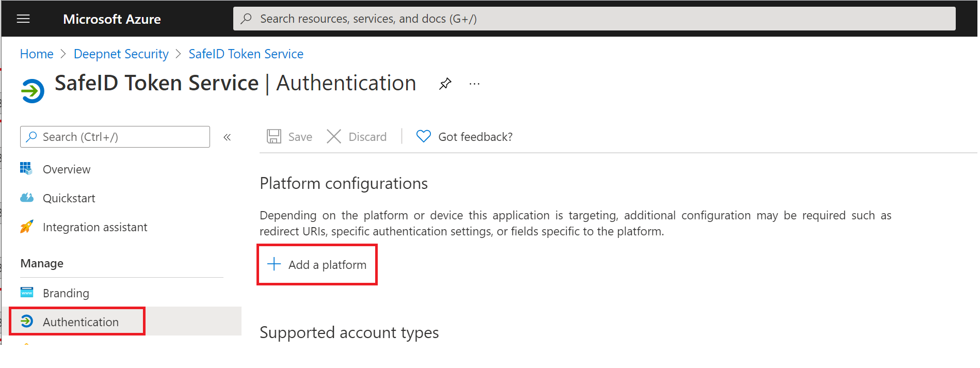Image resolution: width=980 pixels, height=368 pixels.
Task: Open the more options ellipsis menu
Action: click(474, 84)
